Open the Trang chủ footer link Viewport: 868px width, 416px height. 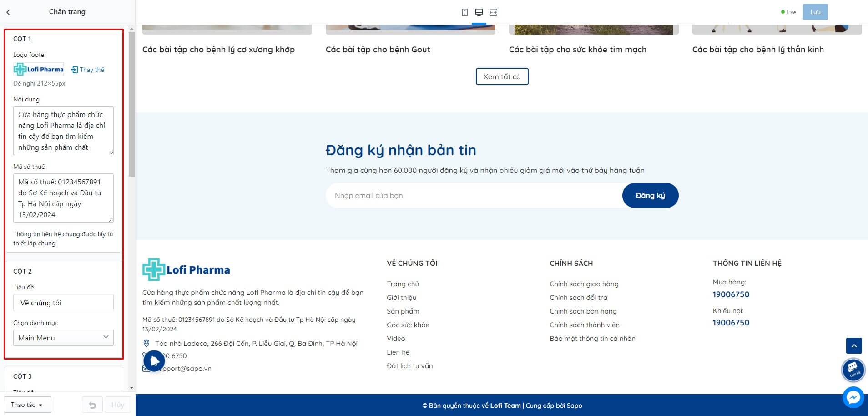coord(403,284)
